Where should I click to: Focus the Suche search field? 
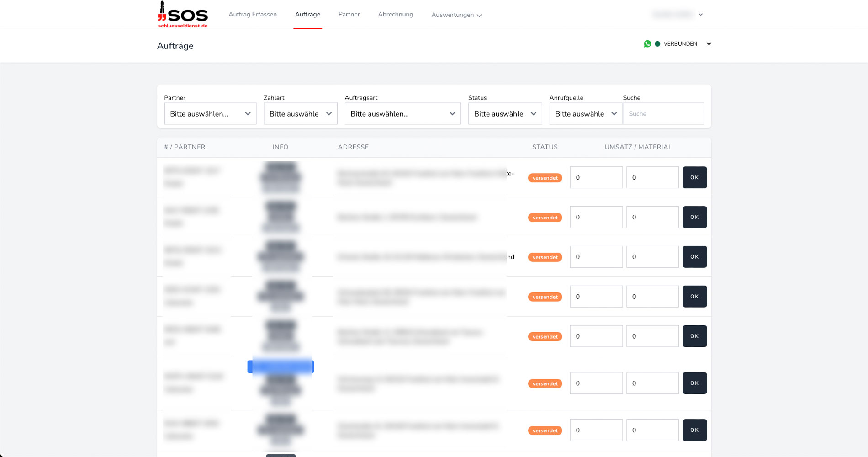(x=663, y=114)
